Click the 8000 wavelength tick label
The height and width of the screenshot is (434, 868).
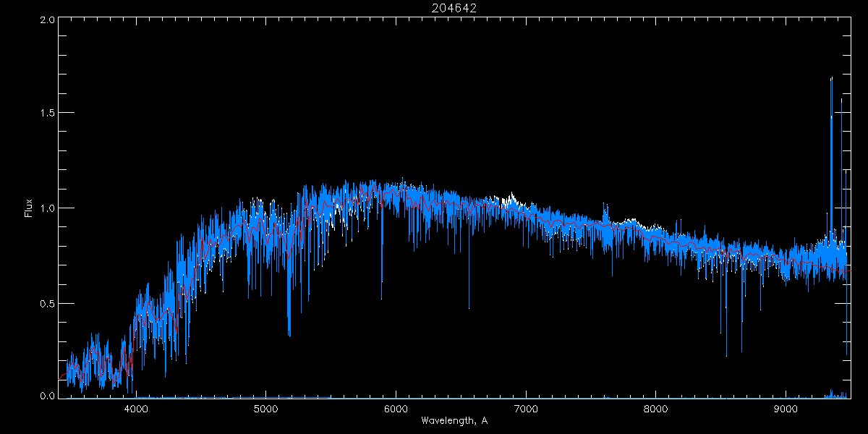(x=656, y=408)
